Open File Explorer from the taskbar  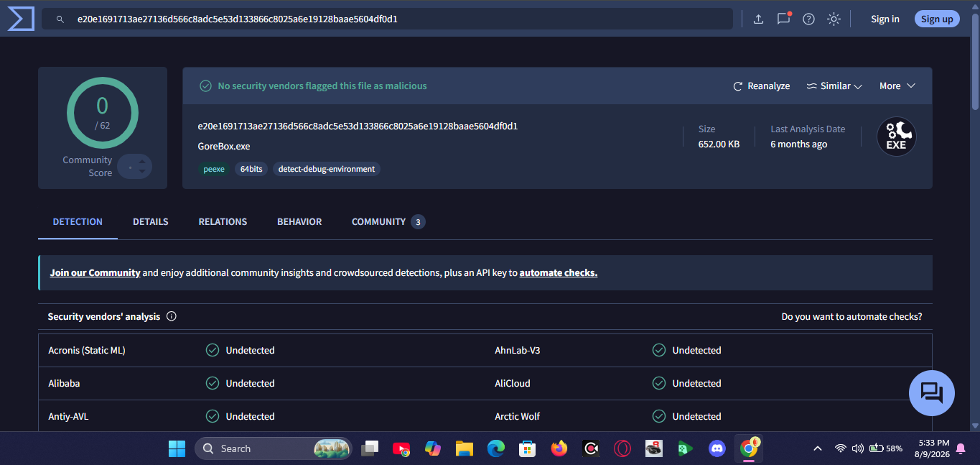tap(465, 448)
